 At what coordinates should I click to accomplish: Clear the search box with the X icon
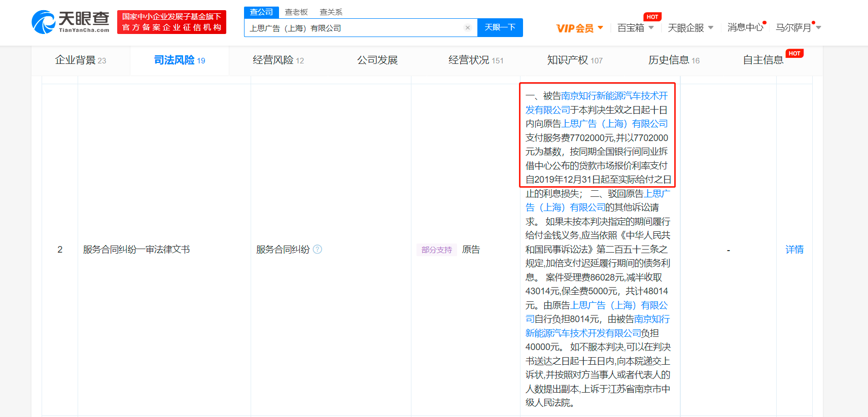467,28
